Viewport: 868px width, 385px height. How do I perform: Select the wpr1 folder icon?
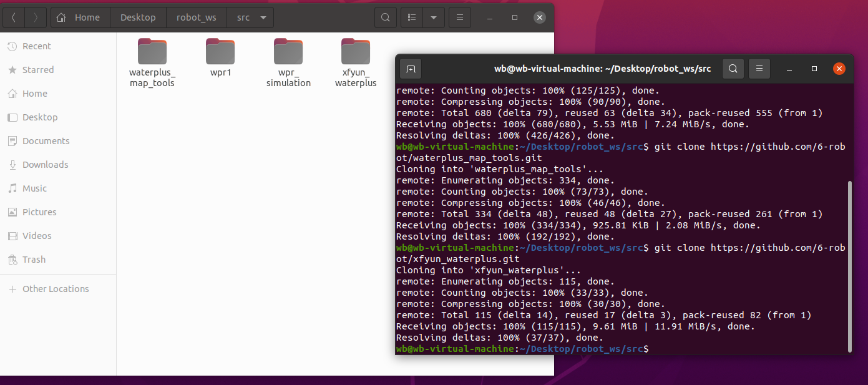220,52
